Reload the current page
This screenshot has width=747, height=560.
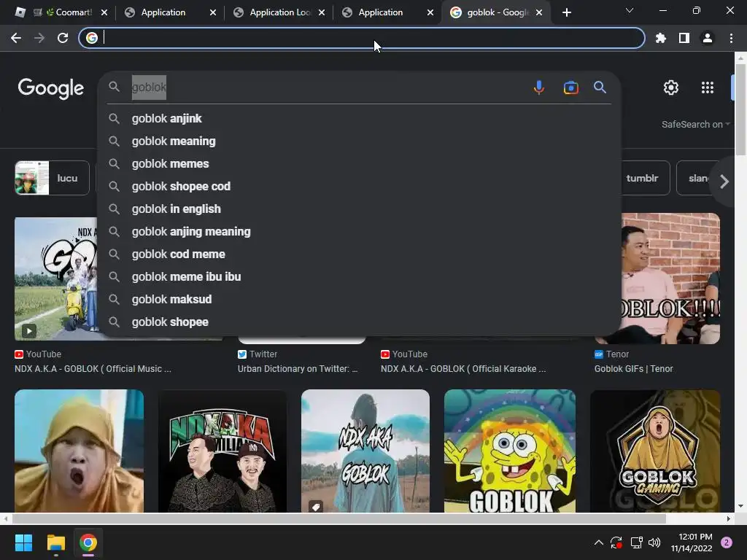[63, 38]
